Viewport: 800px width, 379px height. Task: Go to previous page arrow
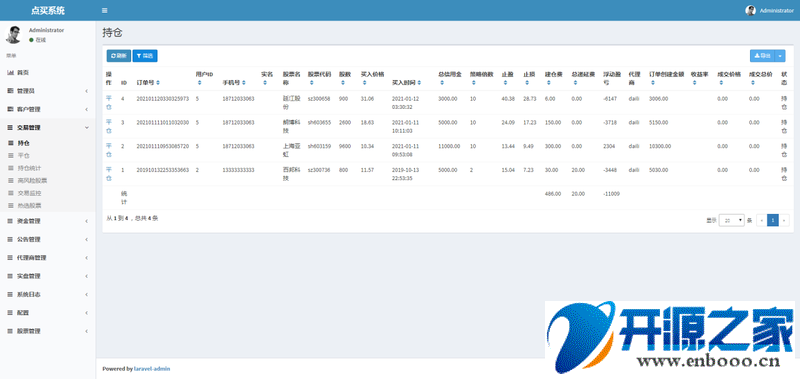[762, 220]
